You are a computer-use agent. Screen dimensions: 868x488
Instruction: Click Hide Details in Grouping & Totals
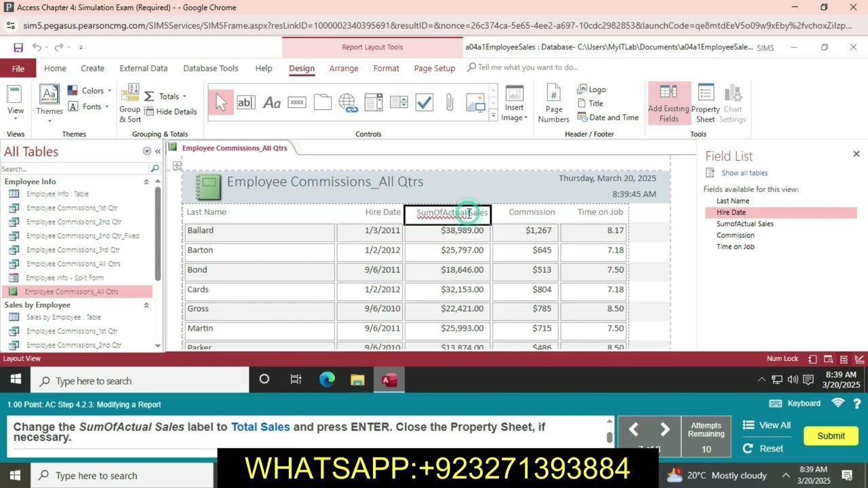[x=170, y=112]
